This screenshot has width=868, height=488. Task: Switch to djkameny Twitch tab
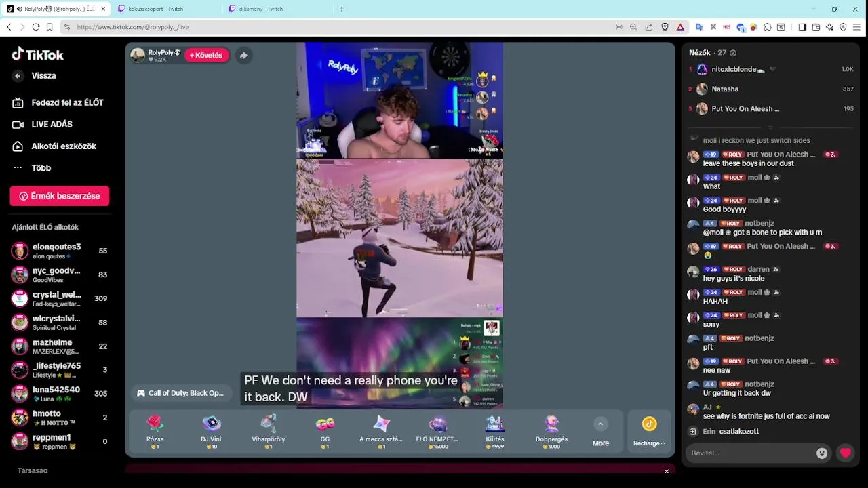(x=275, y=9)
